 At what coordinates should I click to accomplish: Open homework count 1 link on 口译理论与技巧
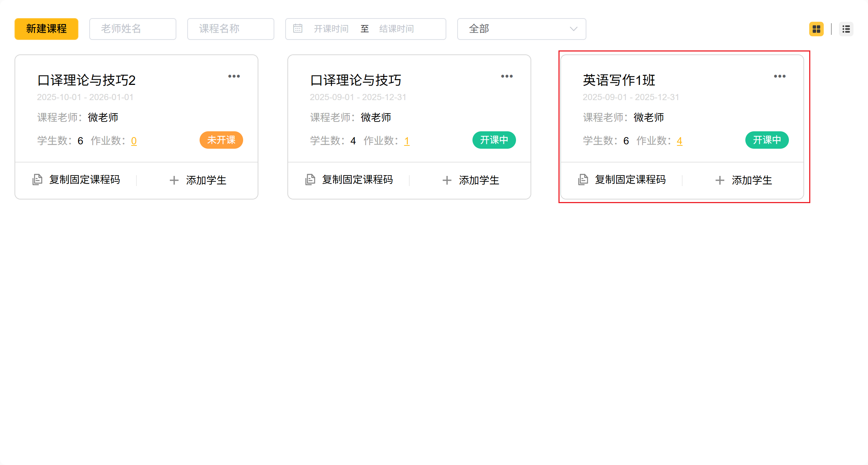coord(406,141)
